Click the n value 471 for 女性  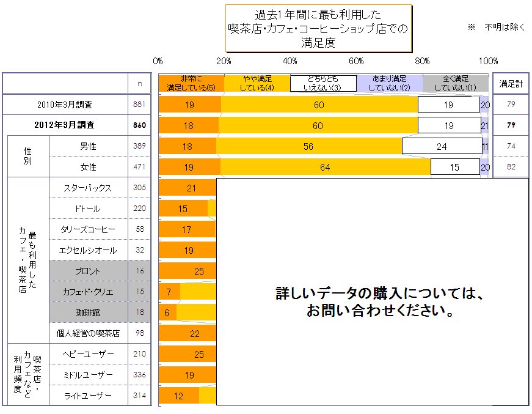tap(139, 167)
